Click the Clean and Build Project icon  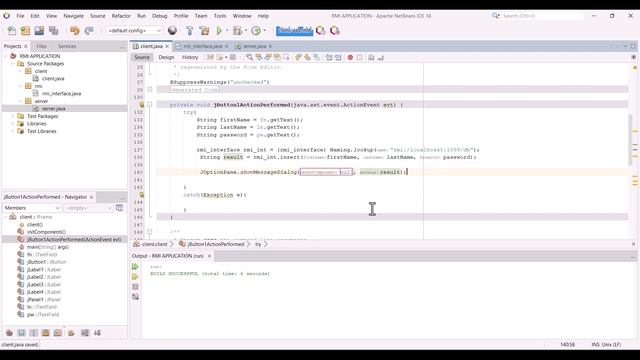click(204, 31)
